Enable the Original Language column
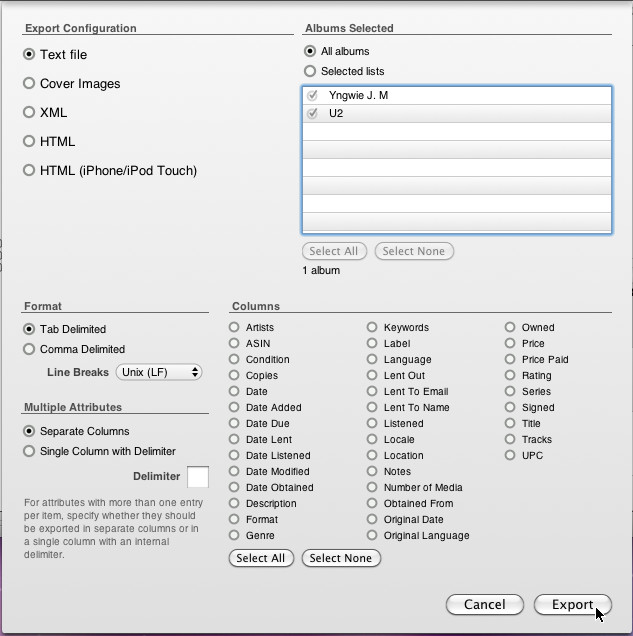This screenshot has height=636, width=633. click(x=372, y=535)
